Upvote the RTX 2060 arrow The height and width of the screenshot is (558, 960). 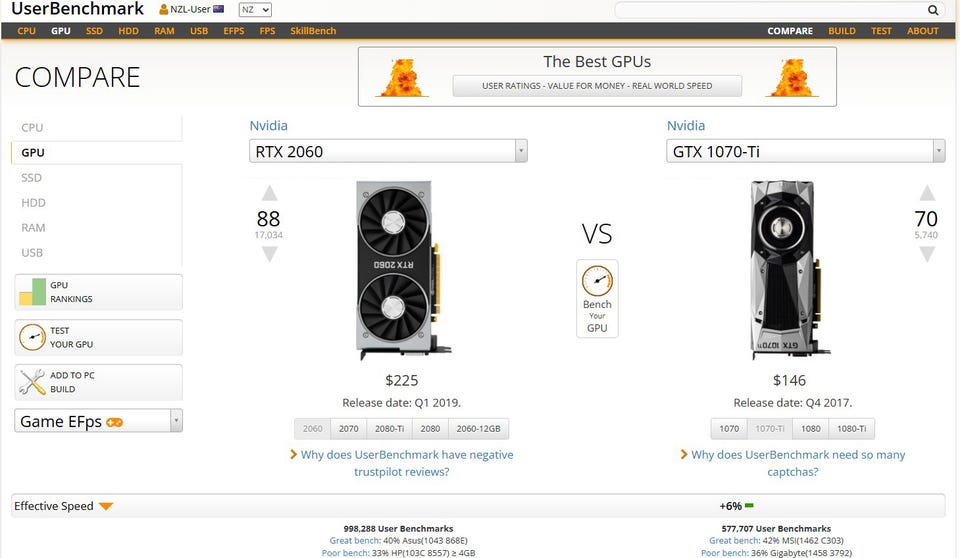pos(269,193)
